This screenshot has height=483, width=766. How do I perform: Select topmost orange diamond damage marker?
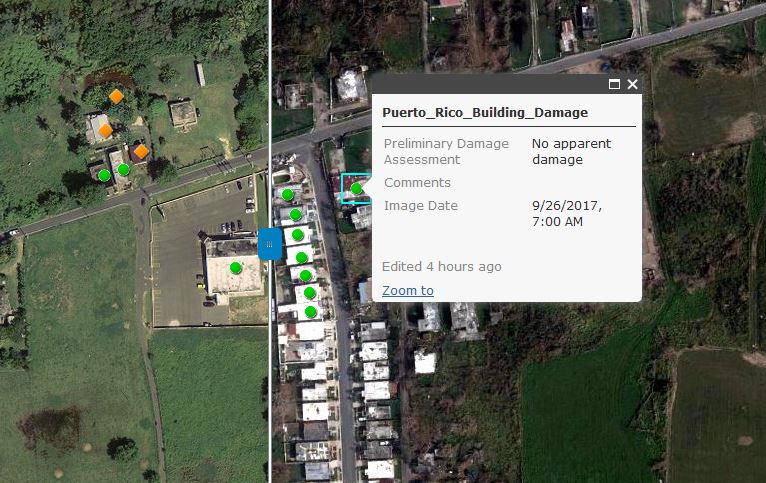(x=116, y=96)
